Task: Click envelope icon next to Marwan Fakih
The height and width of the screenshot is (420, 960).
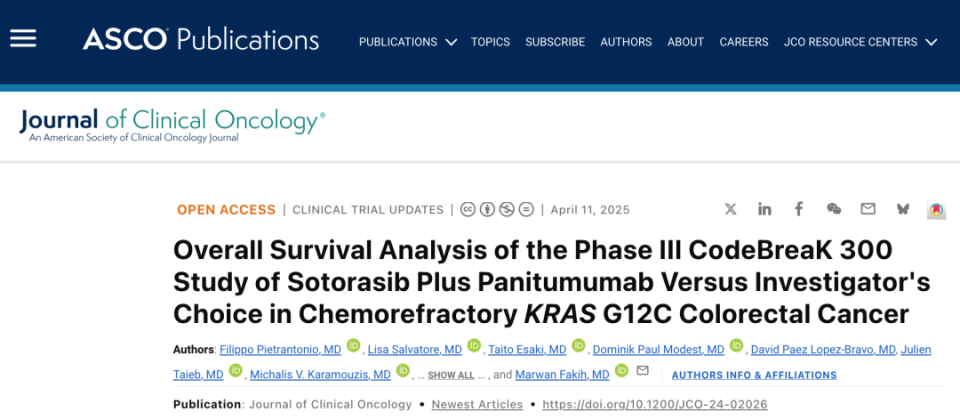Action: pos(642,371)
